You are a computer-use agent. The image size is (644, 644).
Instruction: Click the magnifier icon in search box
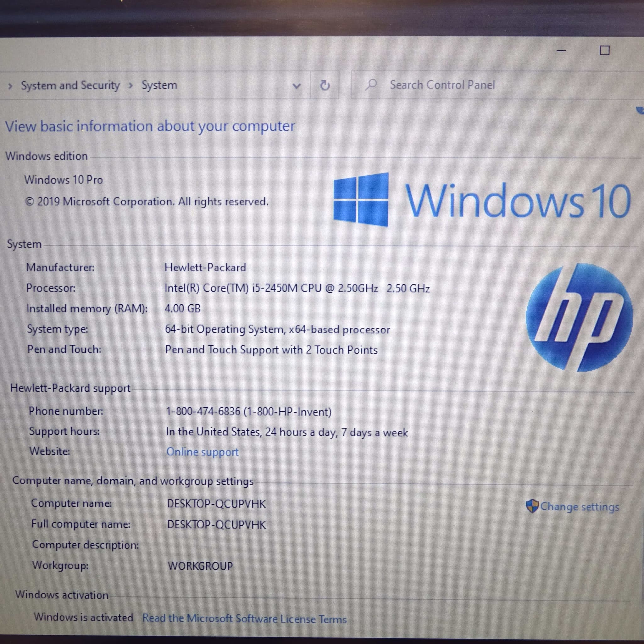(x=371, y=85)
